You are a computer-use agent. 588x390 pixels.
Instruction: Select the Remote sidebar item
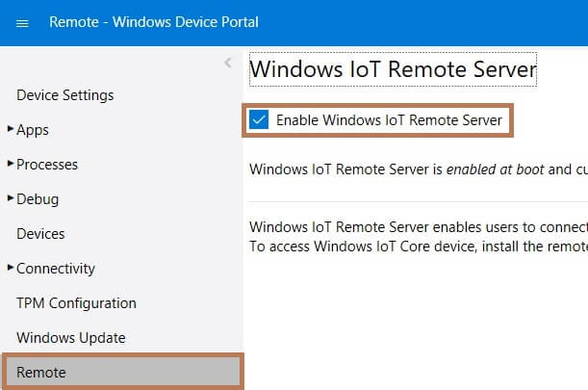tap(41, 373)
